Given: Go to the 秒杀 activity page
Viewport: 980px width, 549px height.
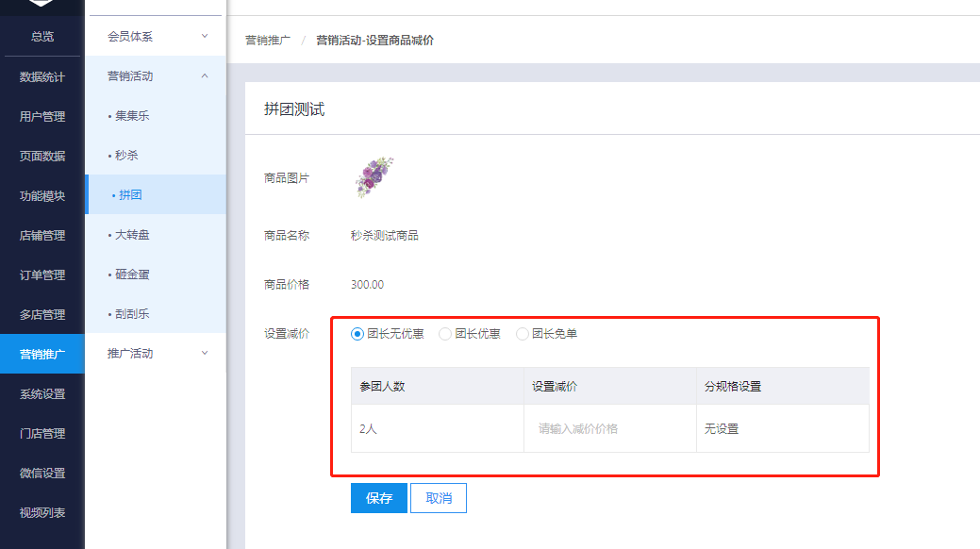Looking at the screenshot, I should [x=126, y=156].
